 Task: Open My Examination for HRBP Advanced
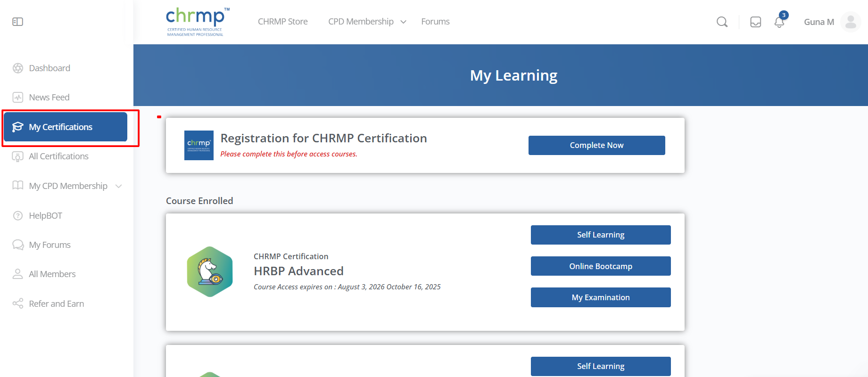click(601, 297)
